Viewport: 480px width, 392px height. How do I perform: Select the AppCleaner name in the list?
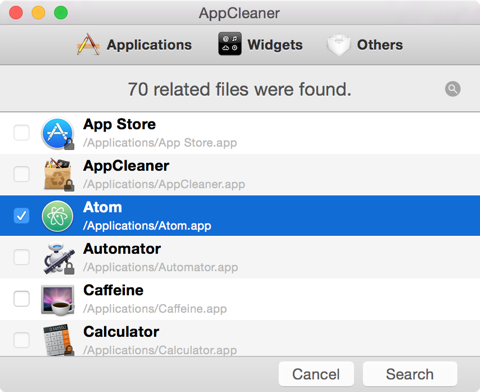[126, 166]
